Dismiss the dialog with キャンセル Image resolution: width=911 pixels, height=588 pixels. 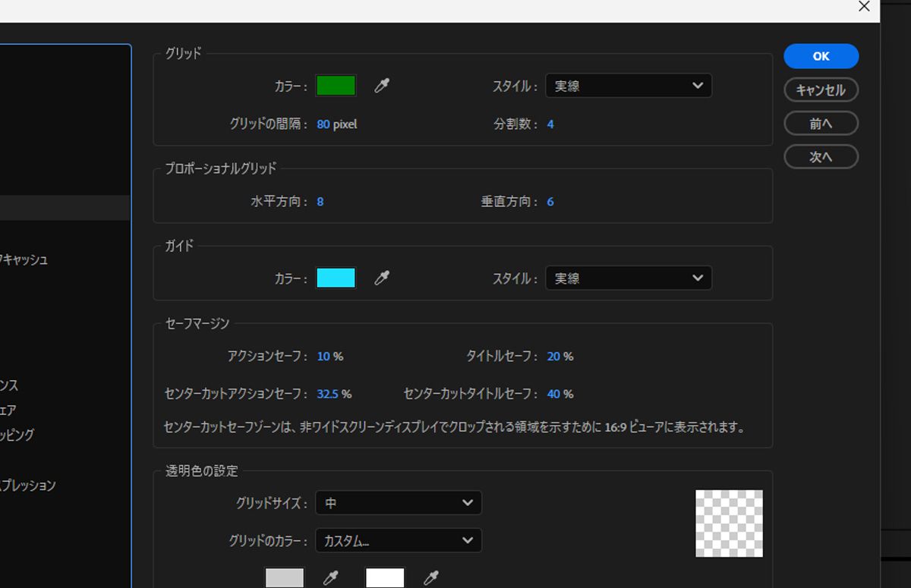pos(821,90)
